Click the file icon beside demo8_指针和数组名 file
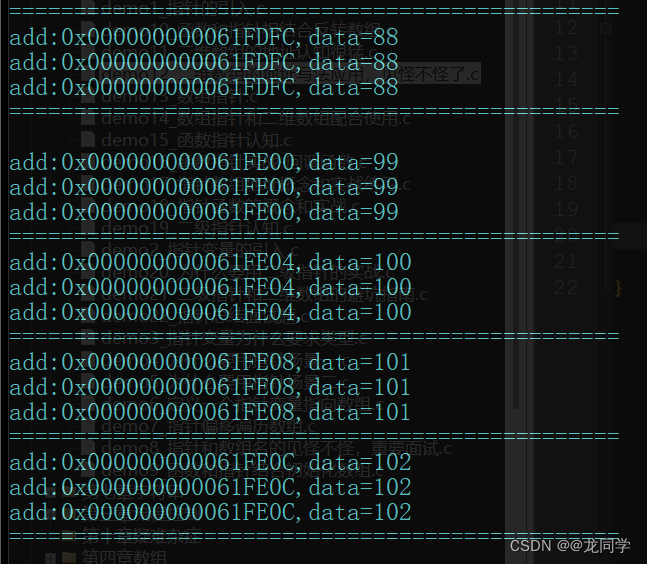The height and width of the screenshot is (564, 647). [88, 448]
